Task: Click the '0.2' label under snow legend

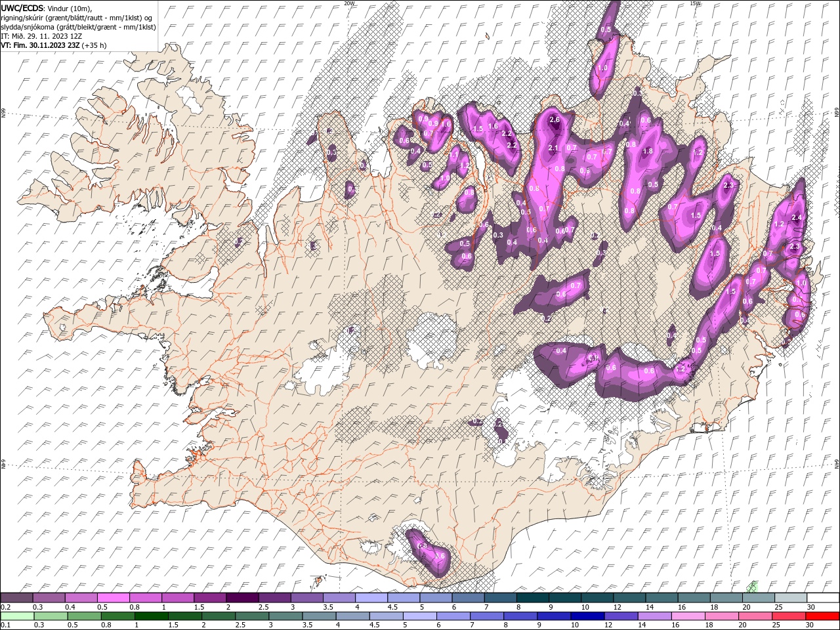Action: click(x=5, y=607)
